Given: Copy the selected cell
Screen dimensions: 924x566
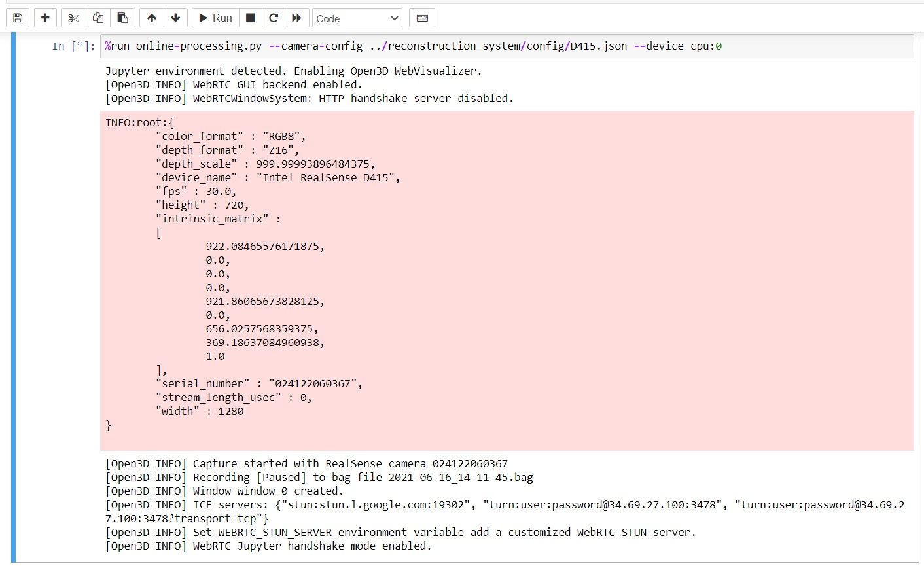Looking at the screenshot, I should pos(98,18).
